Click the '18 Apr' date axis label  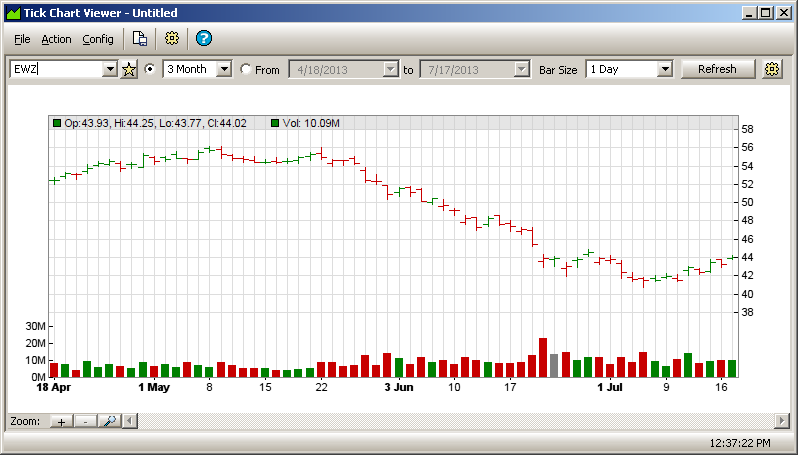pyautogui.click(x=53, y=387)
